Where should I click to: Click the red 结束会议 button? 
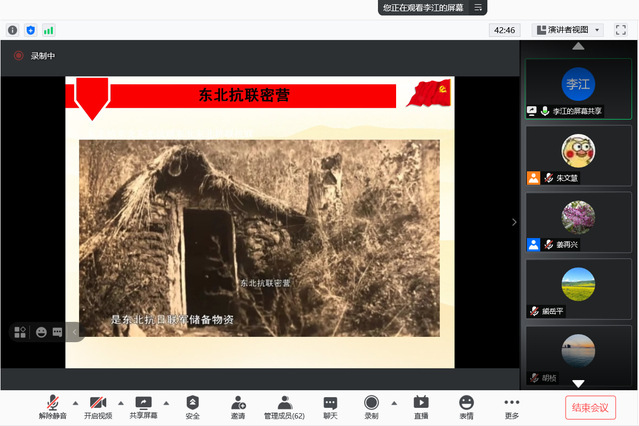click(x=590, y=407)
